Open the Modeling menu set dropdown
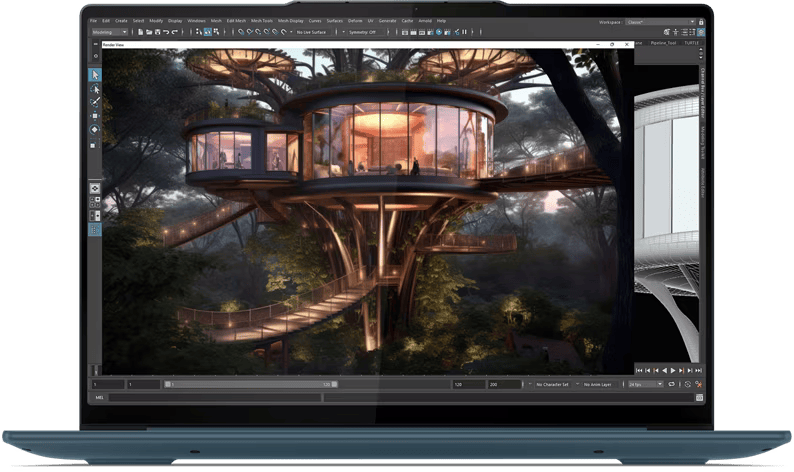 pos(110,32)
